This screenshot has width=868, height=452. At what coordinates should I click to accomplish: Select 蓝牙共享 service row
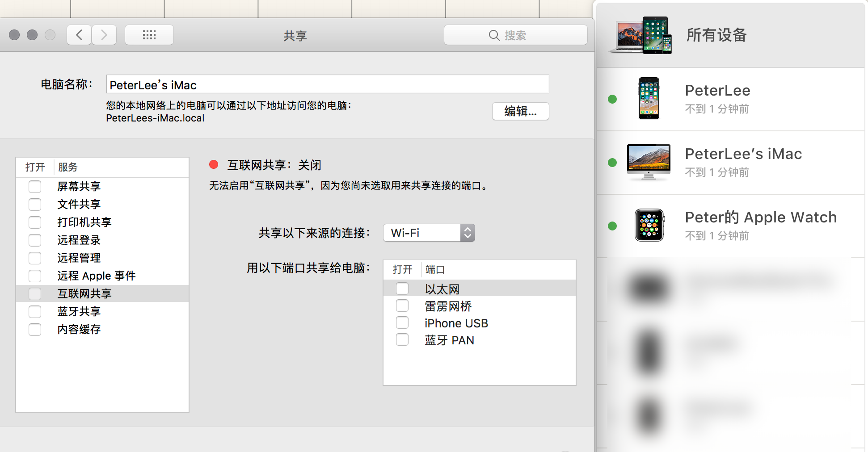coord(102,311)
